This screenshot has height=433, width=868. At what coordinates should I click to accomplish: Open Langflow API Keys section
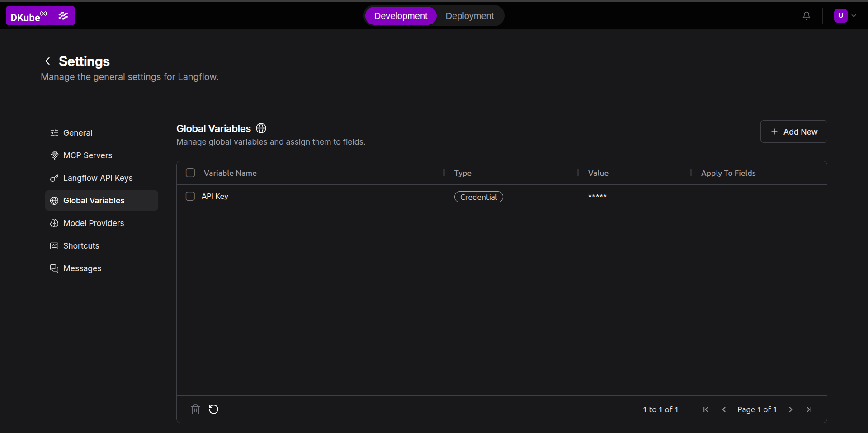[102, 178]
